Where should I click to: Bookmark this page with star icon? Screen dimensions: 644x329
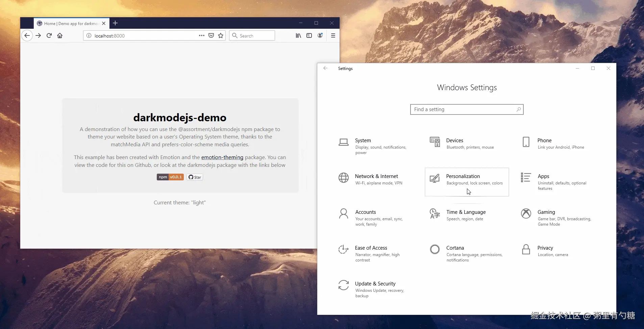[221, 35]
